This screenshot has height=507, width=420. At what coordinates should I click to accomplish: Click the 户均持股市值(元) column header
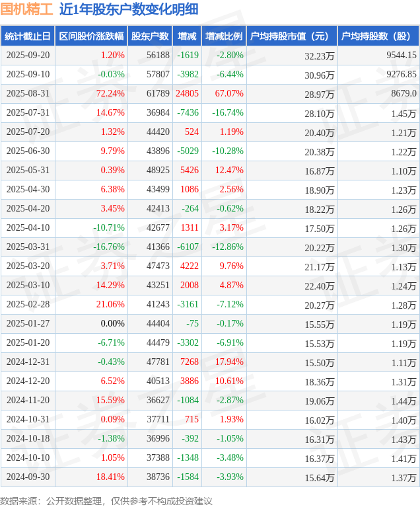tap(292, 36)
